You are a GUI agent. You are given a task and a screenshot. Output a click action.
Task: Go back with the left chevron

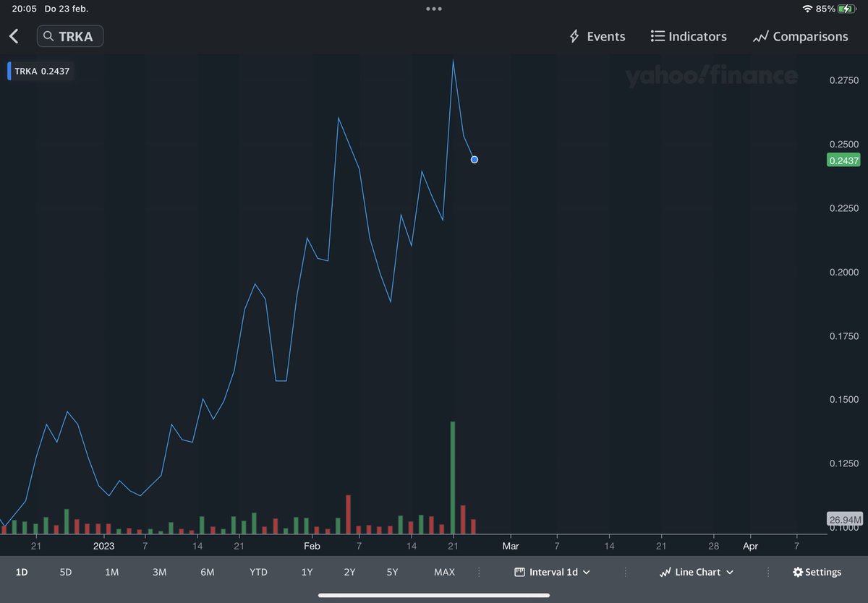click(x=14, y=36)
